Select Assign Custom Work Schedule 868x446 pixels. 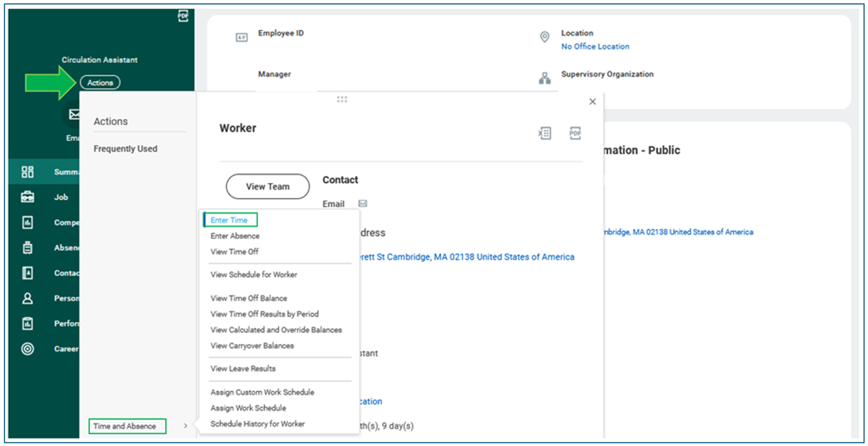coord(262,393)
